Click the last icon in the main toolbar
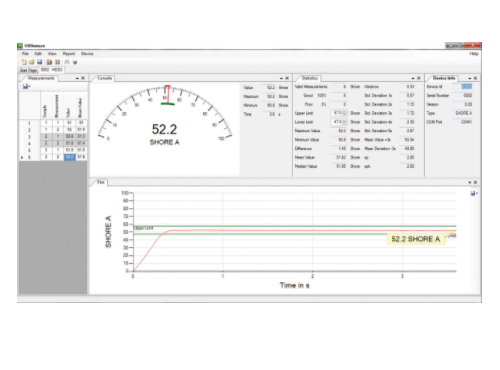Viewport: 500px width, 370px height. [x=75, y=62]
